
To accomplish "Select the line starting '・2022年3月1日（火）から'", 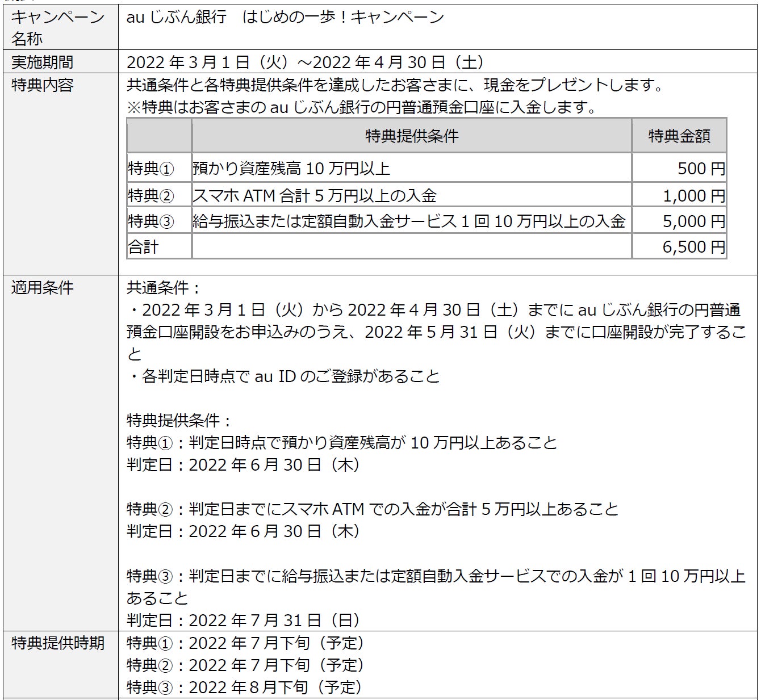I will (x=434, y=309).
